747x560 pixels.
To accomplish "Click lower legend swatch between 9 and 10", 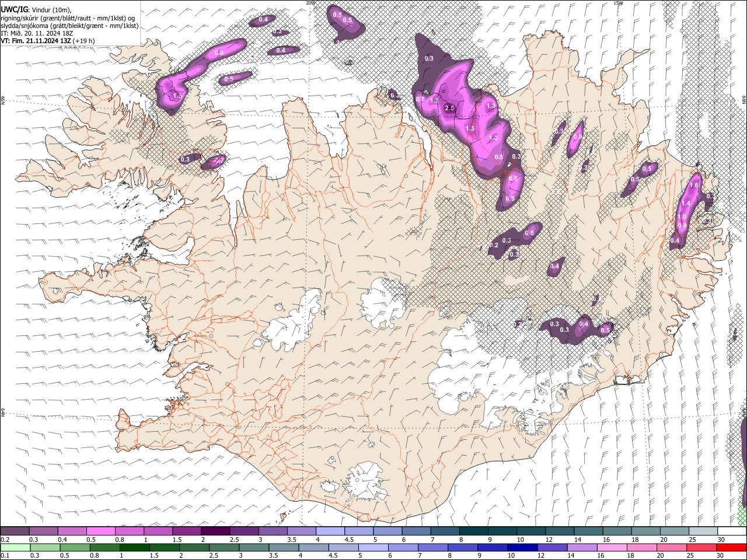I will (x=493, y=547).
